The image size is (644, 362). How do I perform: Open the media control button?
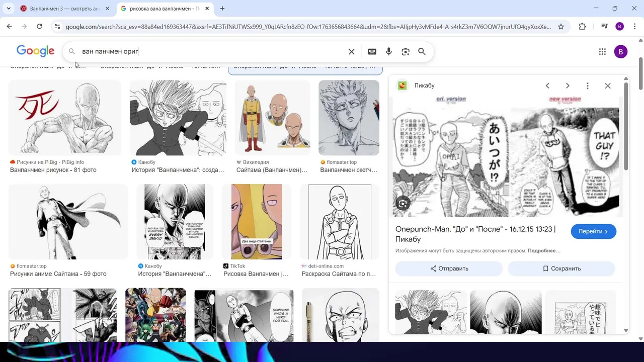click(x=605, y=27)
